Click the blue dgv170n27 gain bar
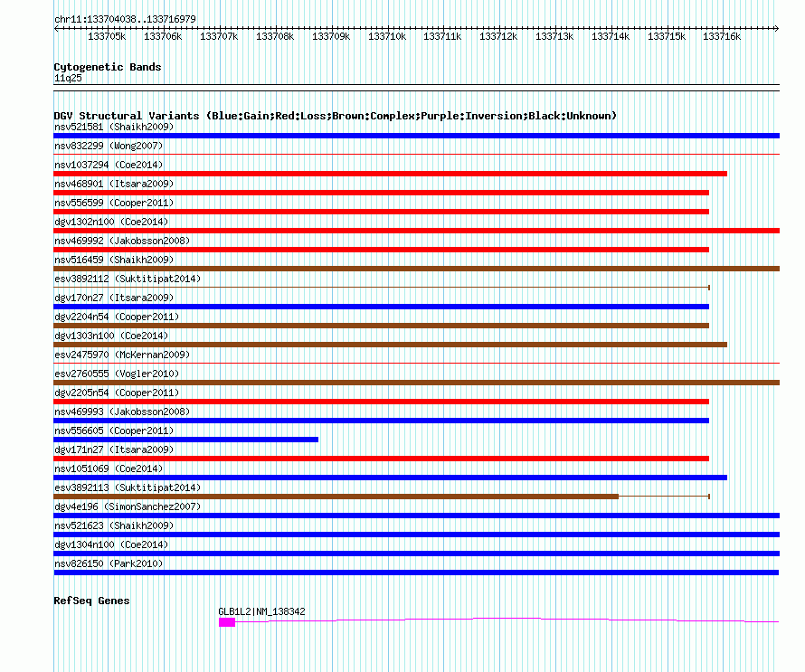Image resolution: width=805 pixels, height=672 pixels. tap(382, 307)
